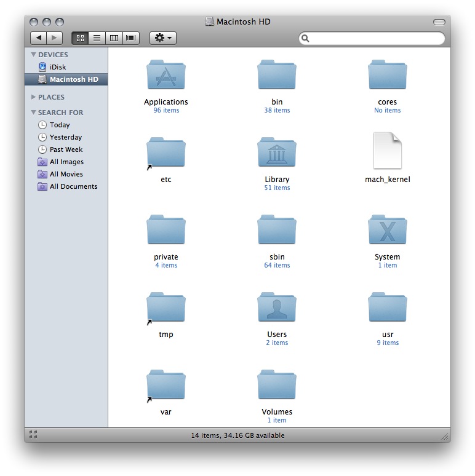Select the tmp alias folder icon
Screen dimensions: 475x476
click(x=166, y=307)
